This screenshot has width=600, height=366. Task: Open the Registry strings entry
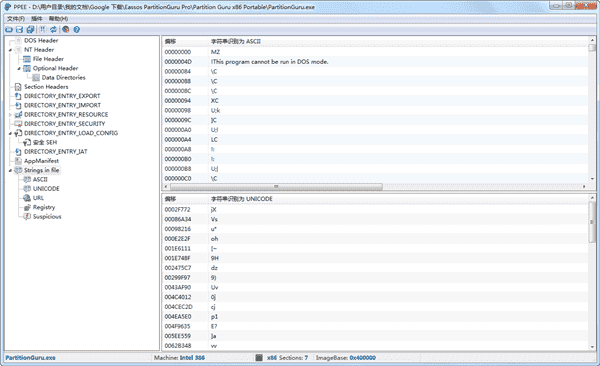[x=44, y=207]
